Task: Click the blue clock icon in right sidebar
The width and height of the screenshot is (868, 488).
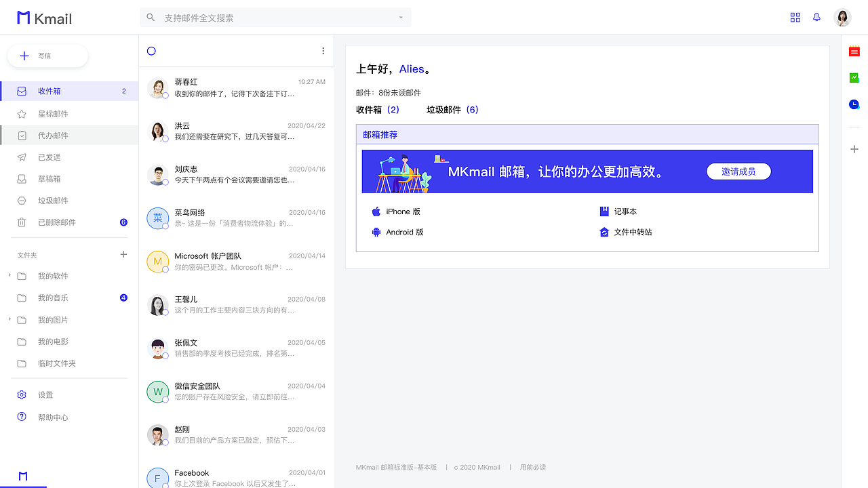Action: pos(854,104)
